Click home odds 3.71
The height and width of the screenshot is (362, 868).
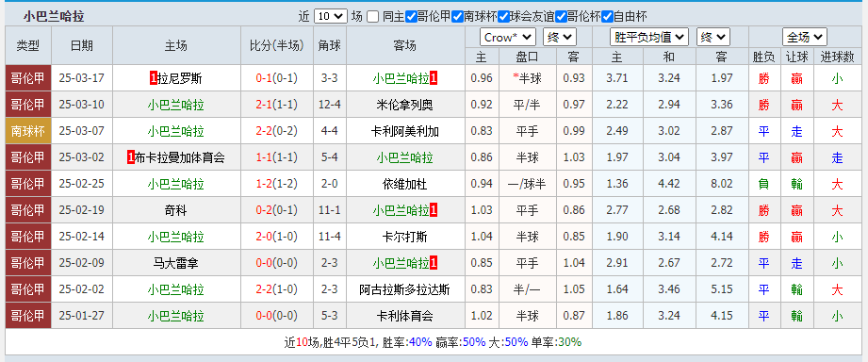click(617, 78)
